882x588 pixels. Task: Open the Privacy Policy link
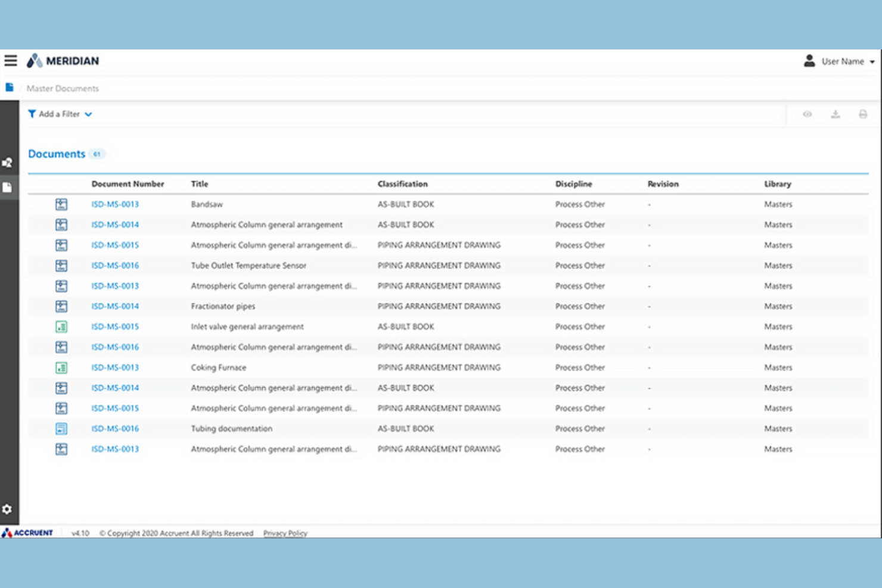pos(285,533)
